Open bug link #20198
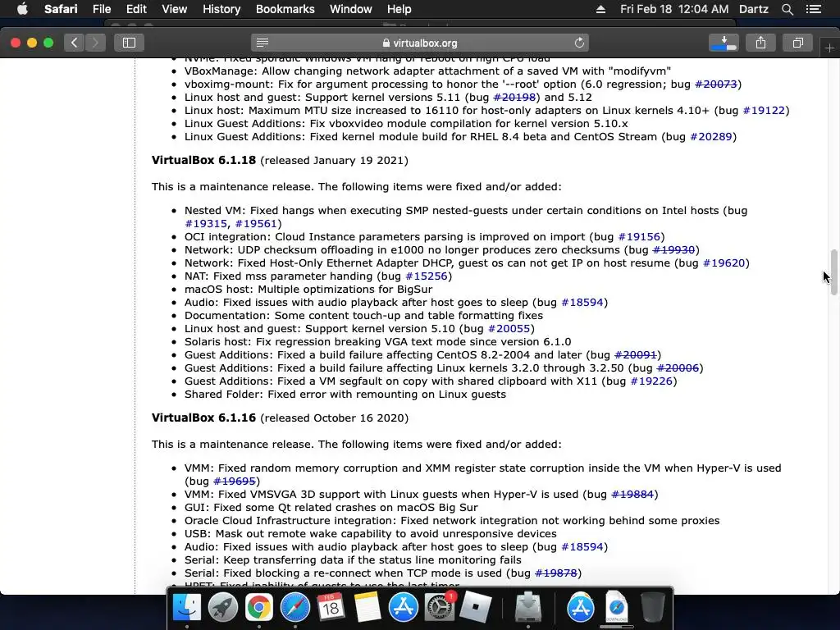Screen dimensions: 840x630 click(514, 98)
